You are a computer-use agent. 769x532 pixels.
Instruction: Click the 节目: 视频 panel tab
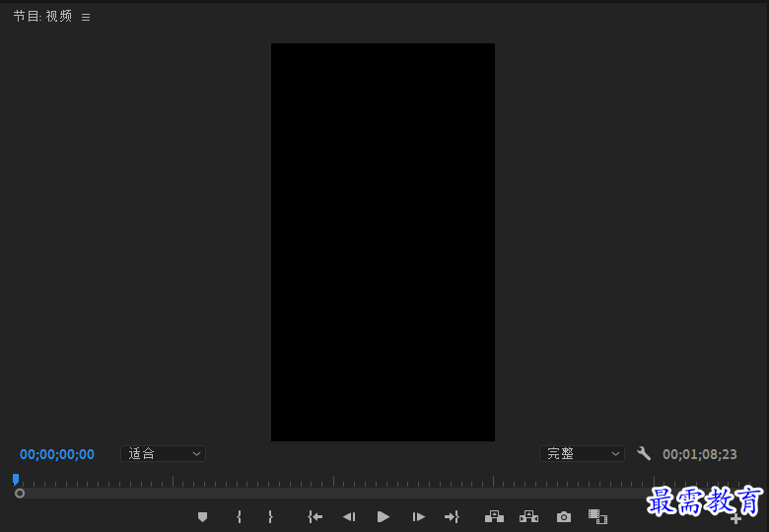42,16
